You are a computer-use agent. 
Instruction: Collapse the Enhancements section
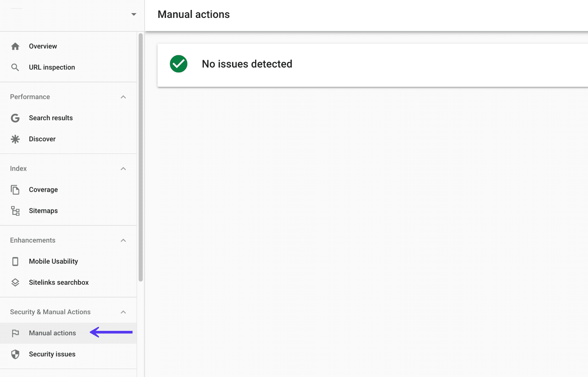[123, 240]
